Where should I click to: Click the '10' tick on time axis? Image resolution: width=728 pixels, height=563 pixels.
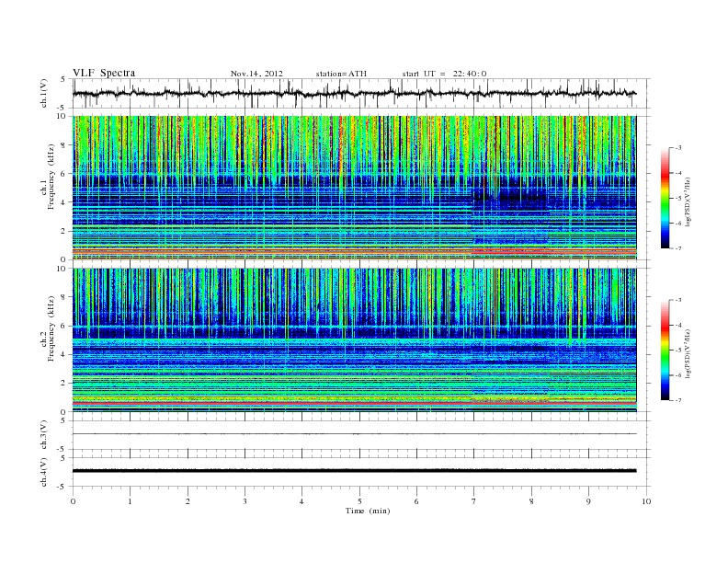tap(646, 501)
